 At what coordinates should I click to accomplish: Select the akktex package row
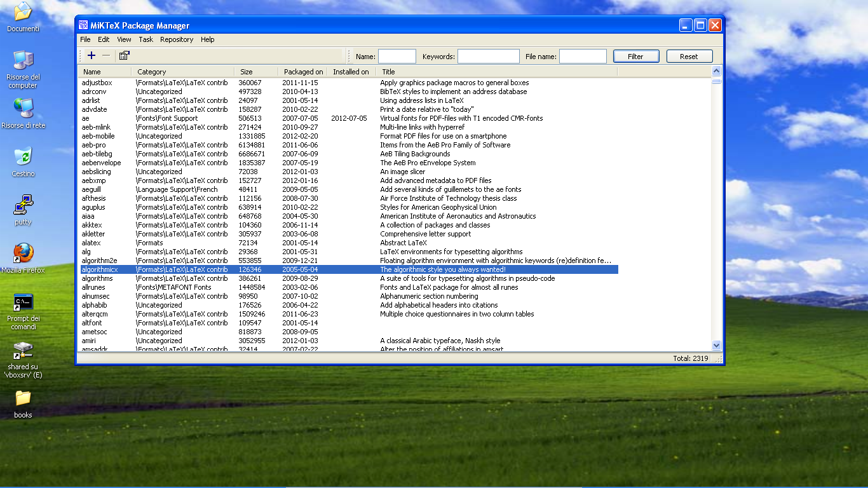click(x=348, y=225)
